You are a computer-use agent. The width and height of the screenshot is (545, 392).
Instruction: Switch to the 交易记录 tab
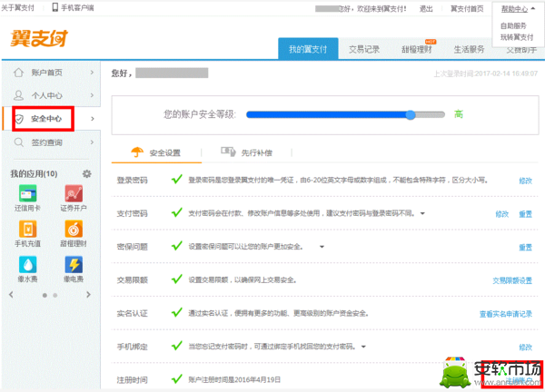click(366, 50)
